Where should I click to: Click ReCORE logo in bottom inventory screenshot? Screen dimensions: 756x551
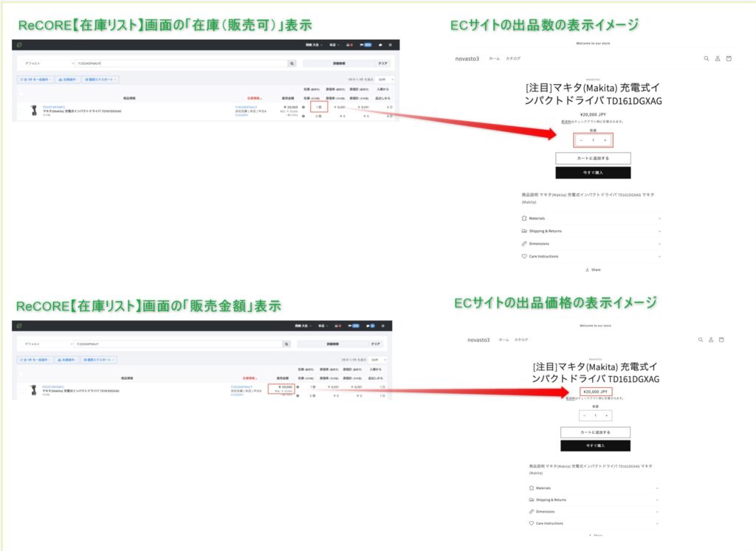[x=18, y=326]
